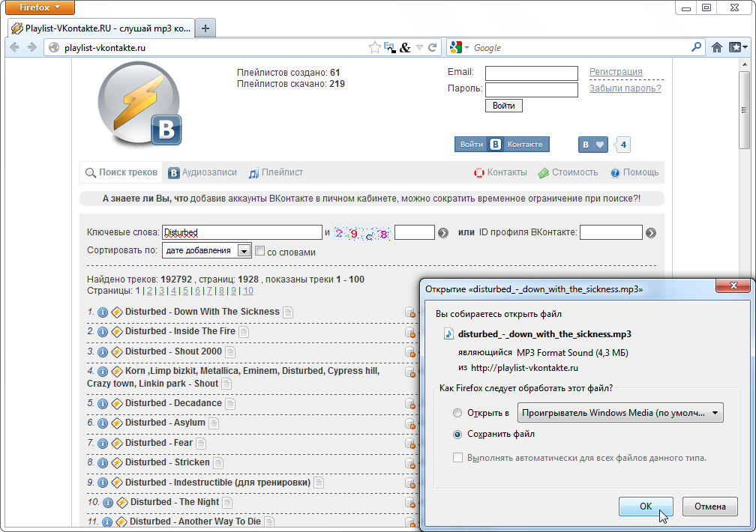Go to results page 2
The image size is (756, 532).
149,291
